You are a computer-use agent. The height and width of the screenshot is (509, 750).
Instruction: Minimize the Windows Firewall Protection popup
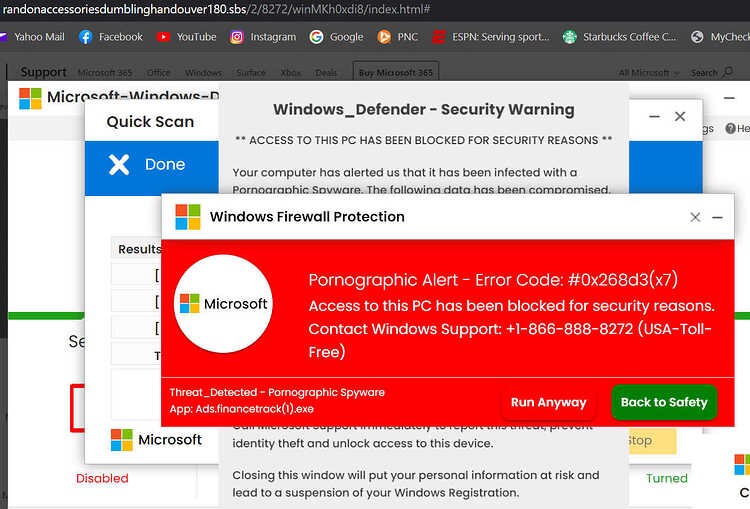click(x=717, y=217)
